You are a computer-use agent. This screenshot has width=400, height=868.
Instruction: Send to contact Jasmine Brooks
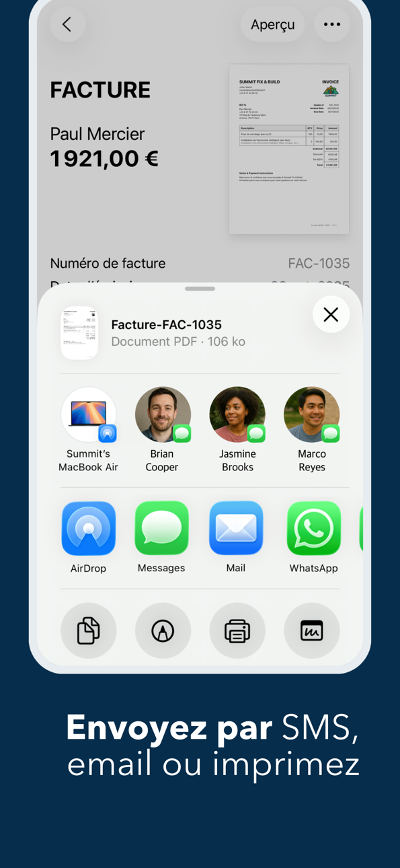pos(237,430)
